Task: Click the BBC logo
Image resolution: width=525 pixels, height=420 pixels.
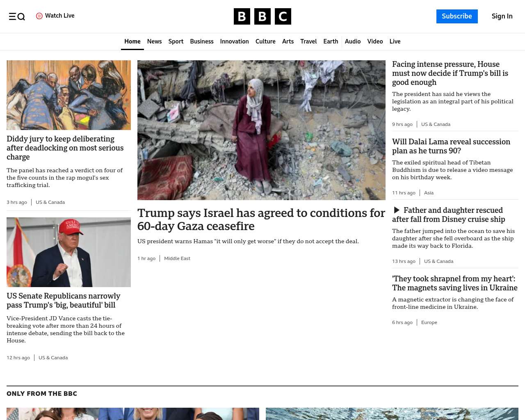Action: pyautogui.click(x=262, y=16)
